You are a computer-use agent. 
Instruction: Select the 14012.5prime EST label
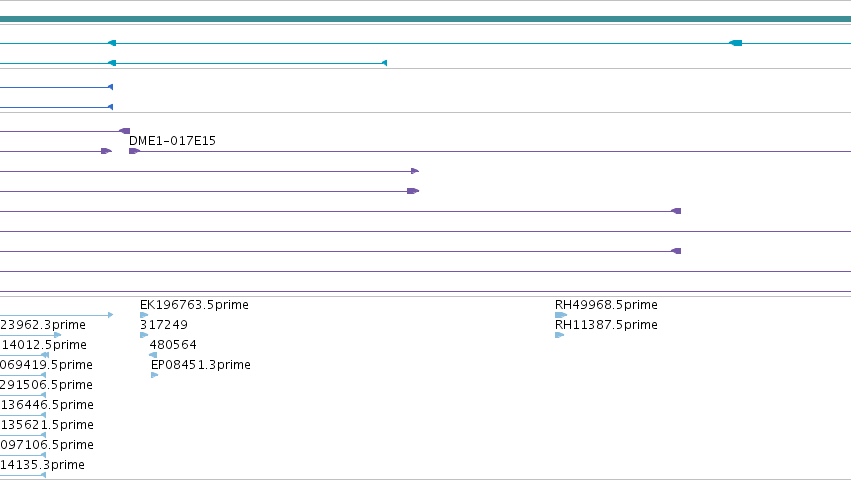pyautogui.click(x=44, y=345)
